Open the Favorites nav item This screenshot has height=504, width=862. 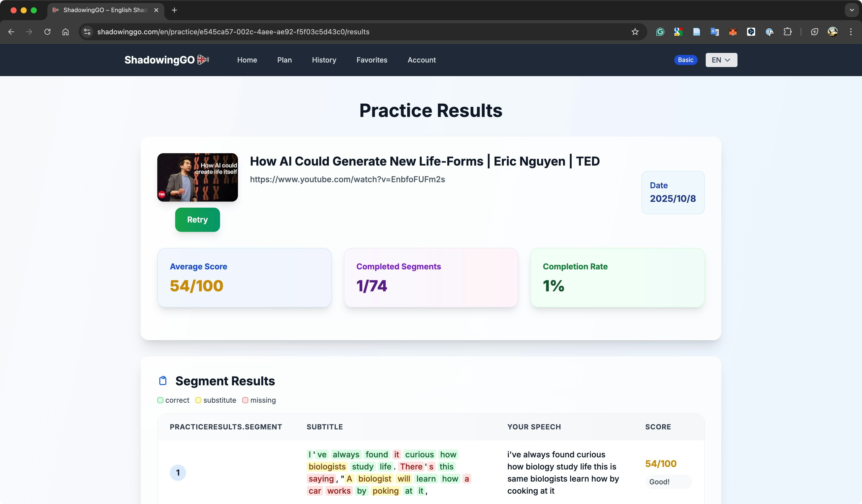pyautogui.click(x=372, y=60)
